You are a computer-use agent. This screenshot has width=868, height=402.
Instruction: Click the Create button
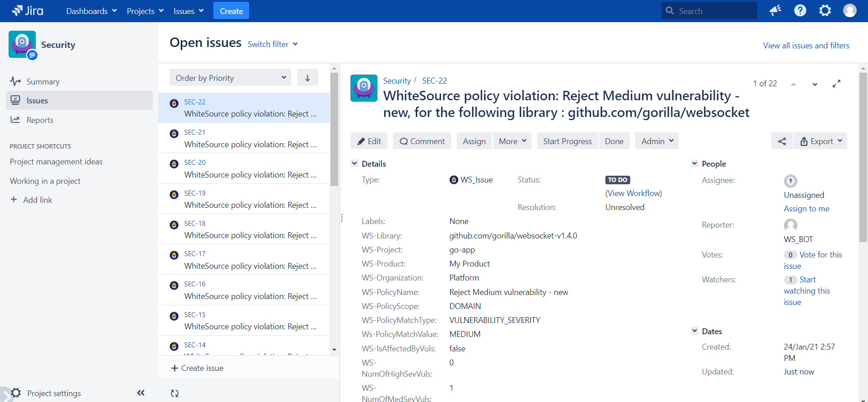tap(231, 11)
